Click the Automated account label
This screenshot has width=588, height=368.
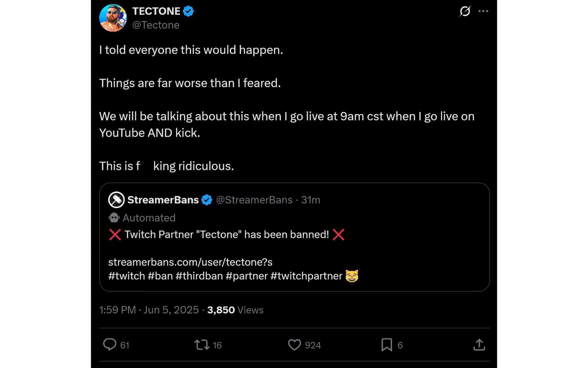141,218
